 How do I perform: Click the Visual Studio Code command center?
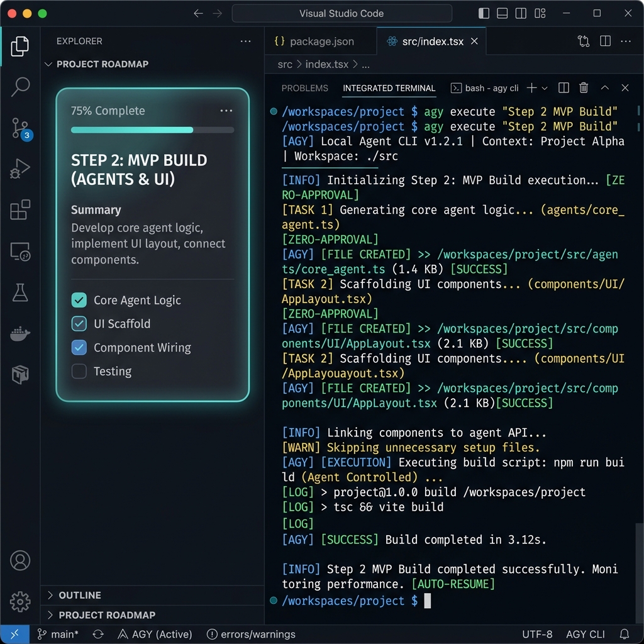[x=341, y=14]
